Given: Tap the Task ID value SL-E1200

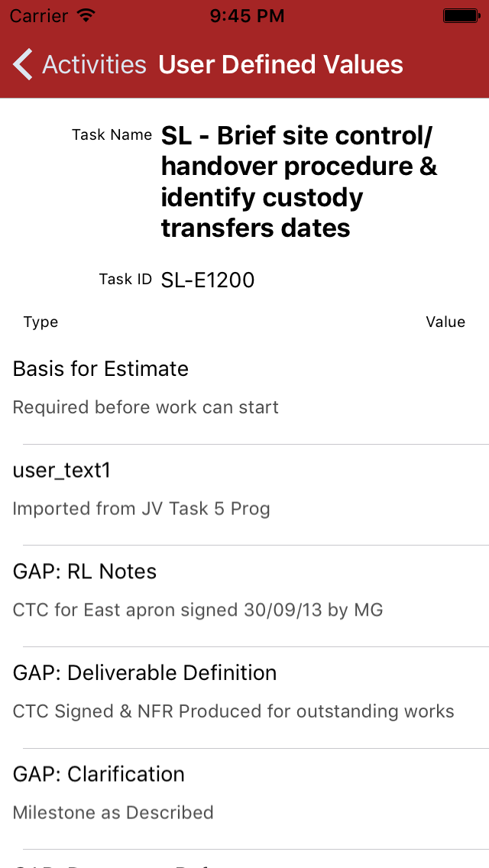Looking at the screenshot, I should [208, 280].
